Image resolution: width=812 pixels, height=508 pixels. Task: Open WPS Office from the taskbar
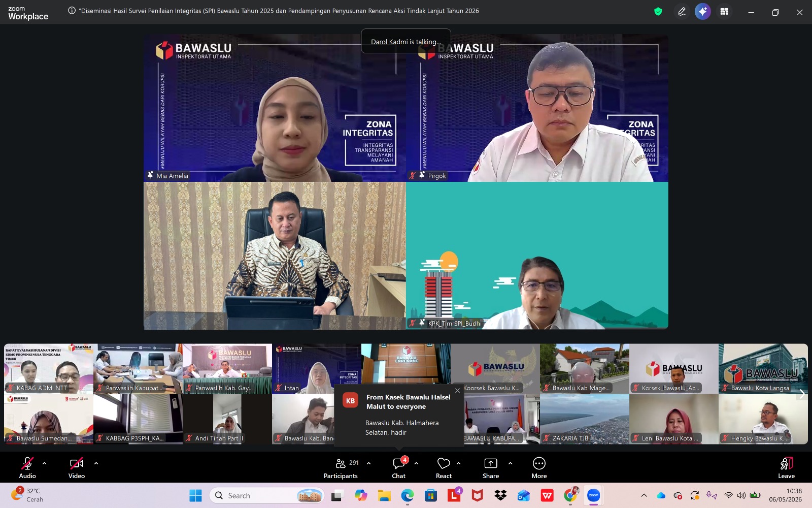pyautogui.click(x=547, y=495)
